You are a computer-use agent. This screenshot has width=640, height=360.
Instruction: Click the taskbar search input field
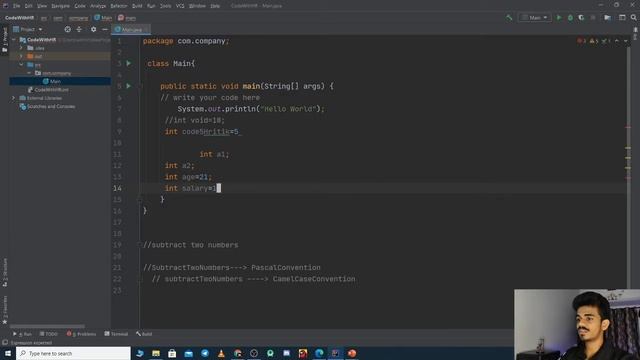[x=73, y=353]
